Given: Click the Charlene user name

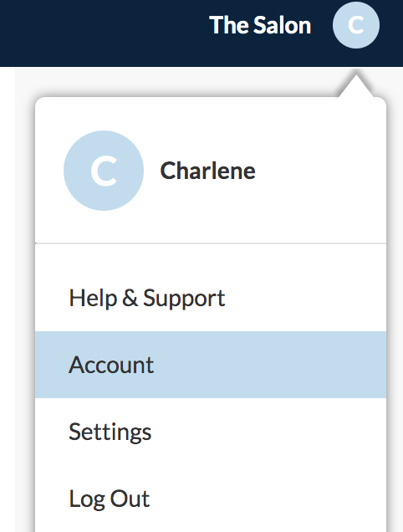Looking at the screenshot, I should coord(207,171).
